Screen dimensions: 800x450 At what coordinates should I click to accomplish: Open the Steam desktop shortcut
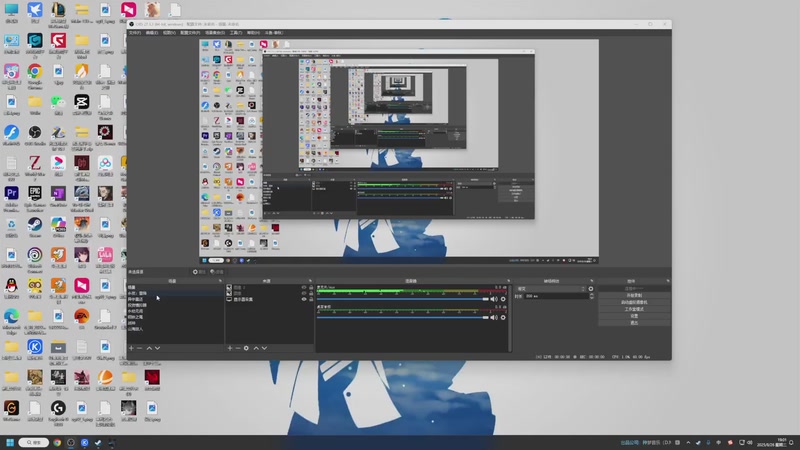tap(35, 228)
